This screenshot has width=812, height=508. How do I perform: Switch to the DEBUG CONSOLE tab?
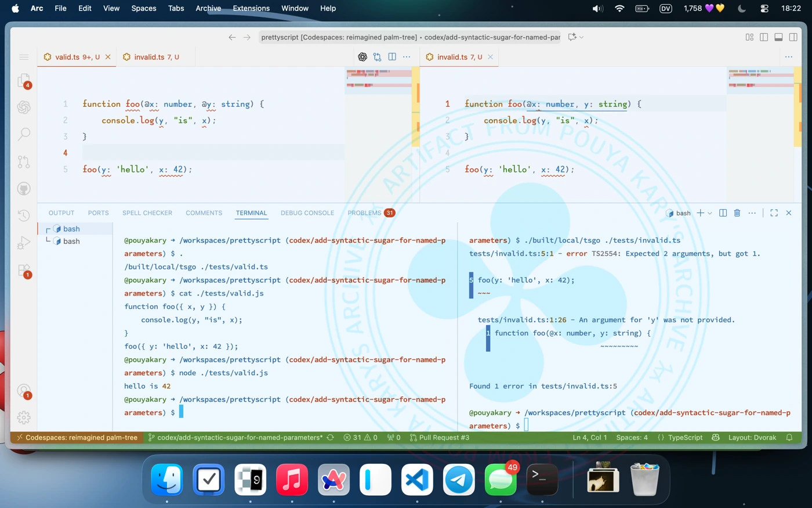point(307,213)
